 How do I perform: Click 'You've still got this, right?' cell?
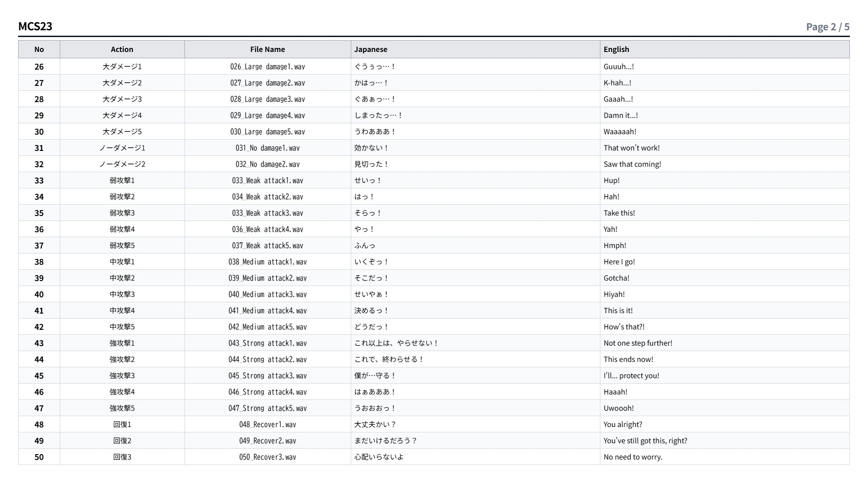click(x=725, y=441)
